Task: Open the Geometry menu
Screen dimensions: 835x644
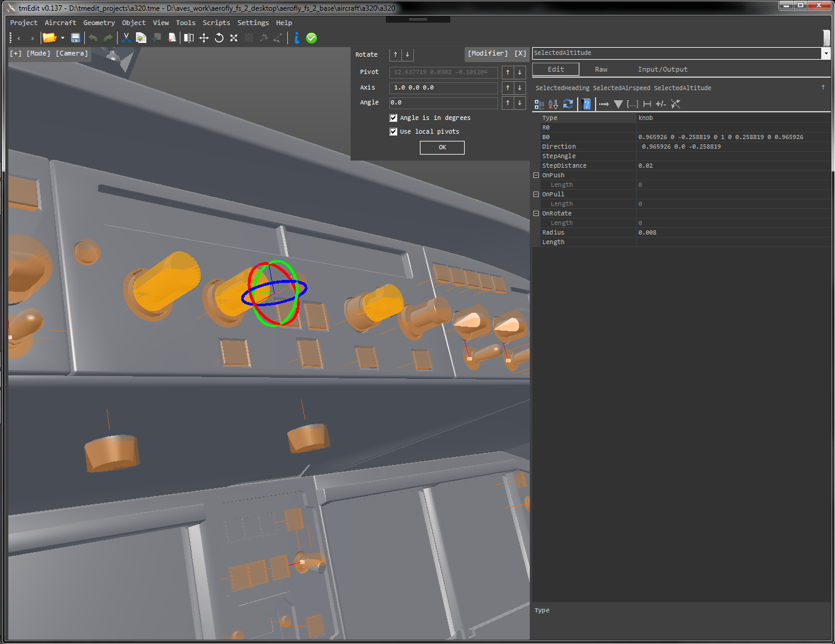Action: click(x=99, y=23)
